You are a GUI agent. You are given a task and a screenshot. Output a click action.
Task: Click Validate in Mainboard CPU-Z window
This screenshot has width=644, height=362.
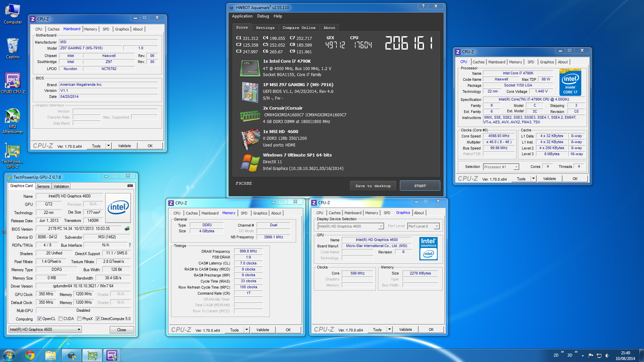[124, 146]
